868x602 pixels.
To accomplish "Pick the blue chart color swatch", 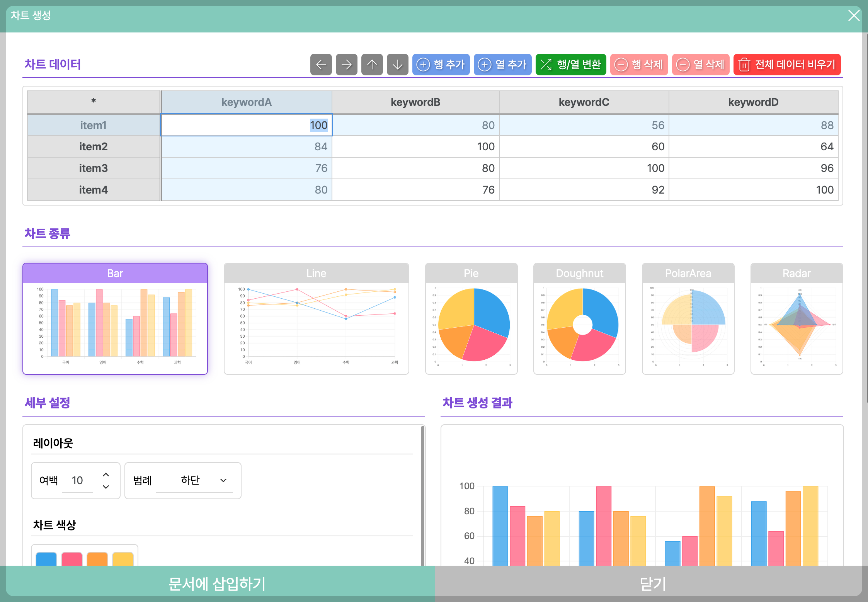I will click(x=46, y=559).
